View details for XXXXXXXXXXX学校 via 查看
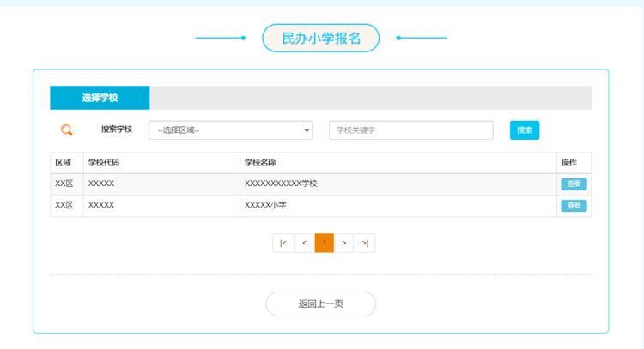This screenshot has height=349, width=644. (x=574, y=184)
